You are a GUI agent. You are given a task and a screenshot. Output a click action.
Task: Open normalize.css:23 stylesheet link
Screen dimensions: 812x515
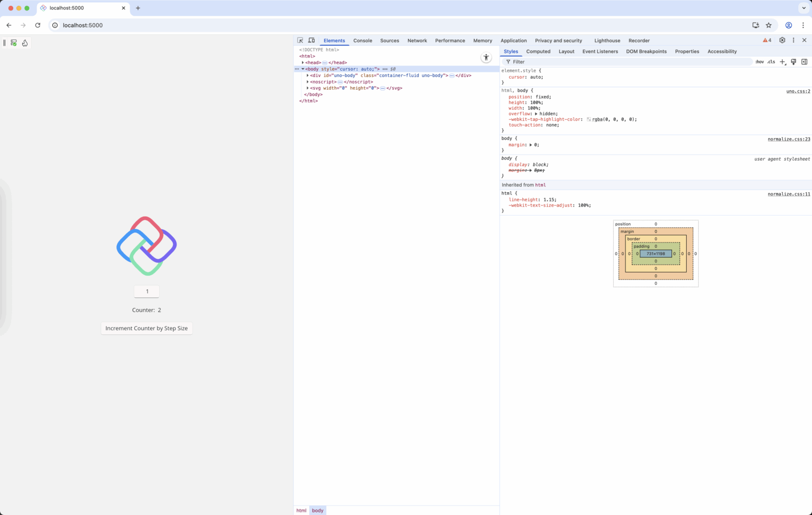coord(789,139)
